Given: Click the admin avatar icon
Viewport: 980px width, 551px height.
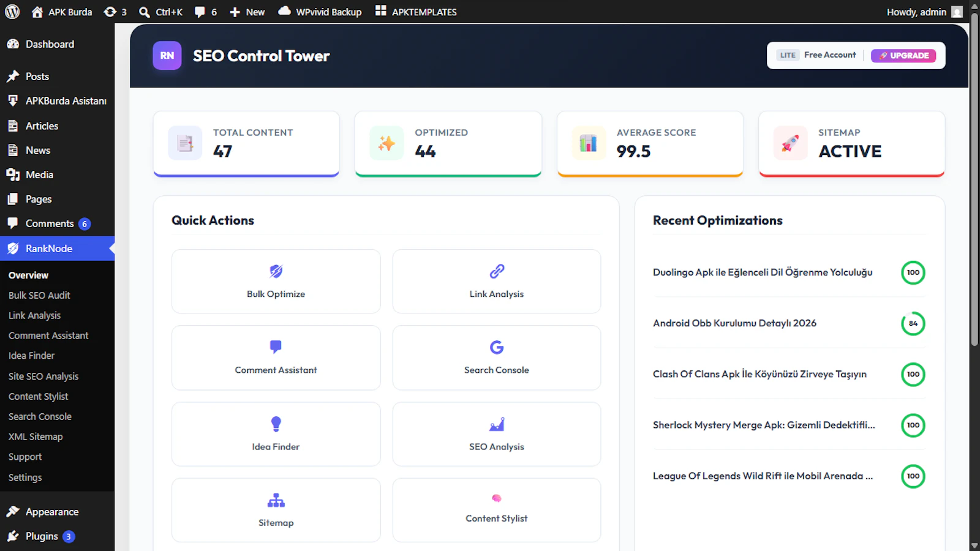Looking at the screenshot, I should point(957,12).
